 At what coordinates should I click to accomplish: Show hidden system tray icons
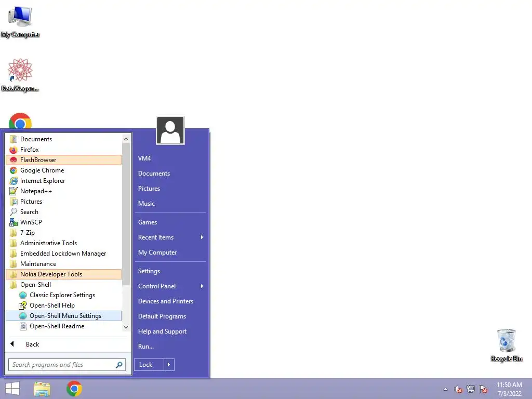click(445, 389)
